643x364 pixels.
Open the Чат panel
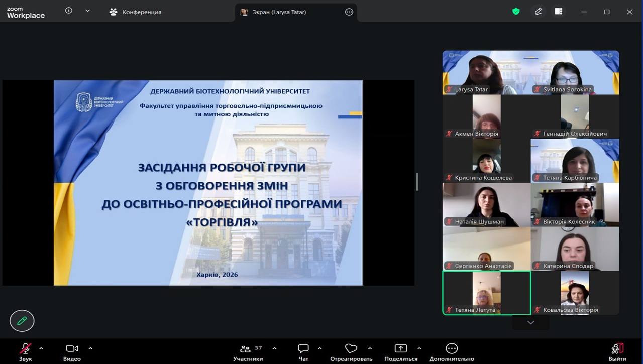[x=303, y=351]
